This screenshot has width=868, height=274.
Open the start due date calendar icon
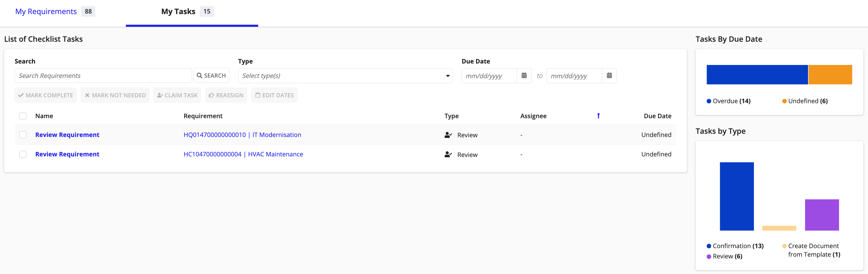click(x=524, y=76)
